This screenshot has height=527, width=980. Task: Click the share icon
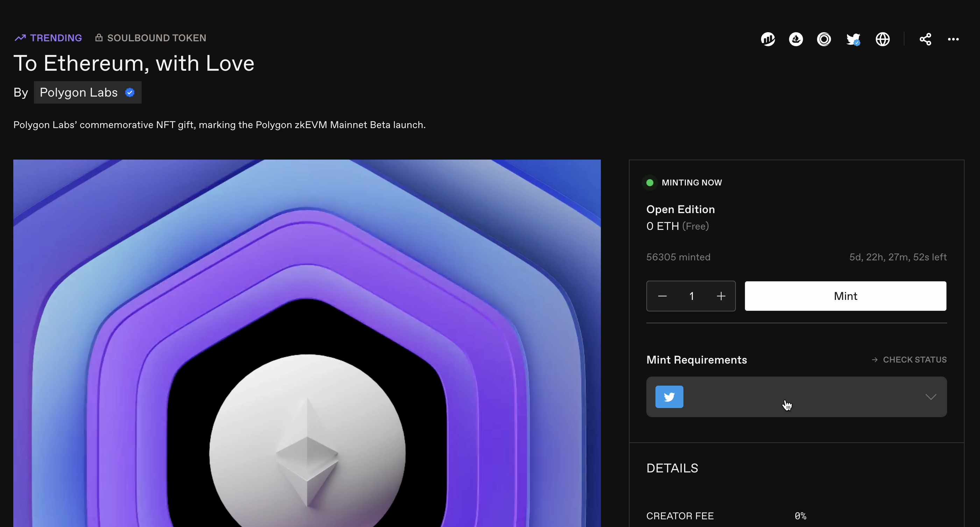[x=925, y=39]
